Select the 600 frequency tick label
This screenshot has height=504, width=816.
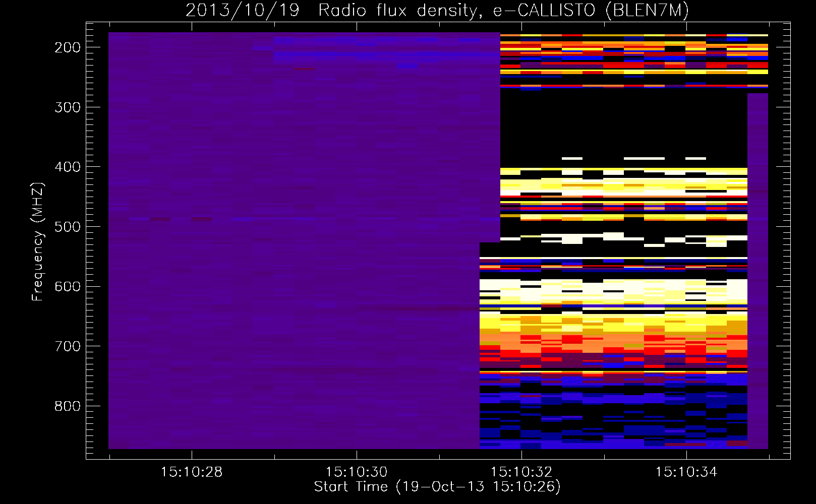(x=68, y=286)
